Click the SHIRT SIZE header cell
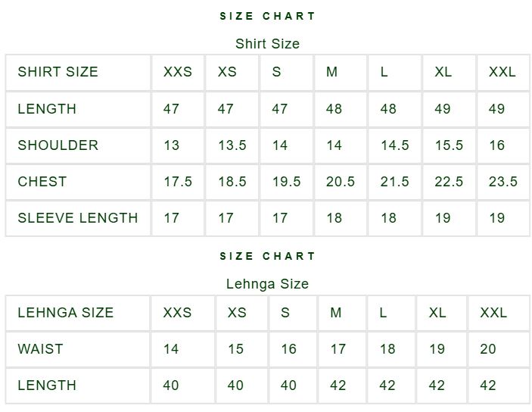 [58, 72]
